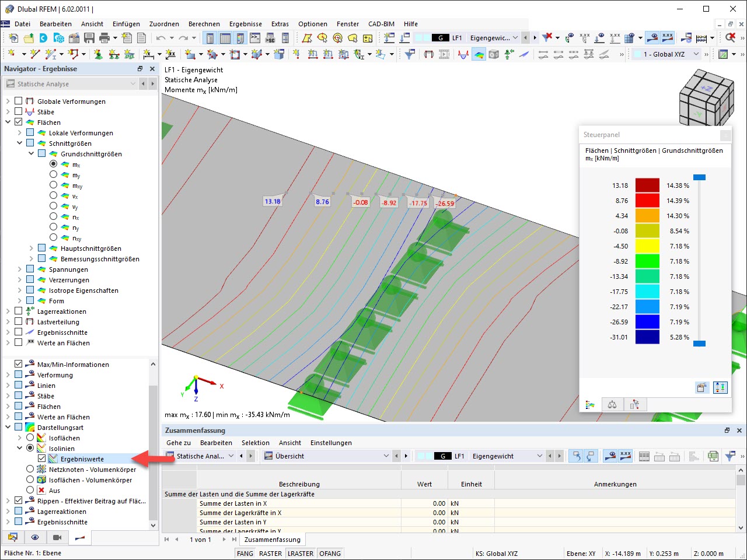
Task: Click the RASTER status bar button
Action: (270, 554)
